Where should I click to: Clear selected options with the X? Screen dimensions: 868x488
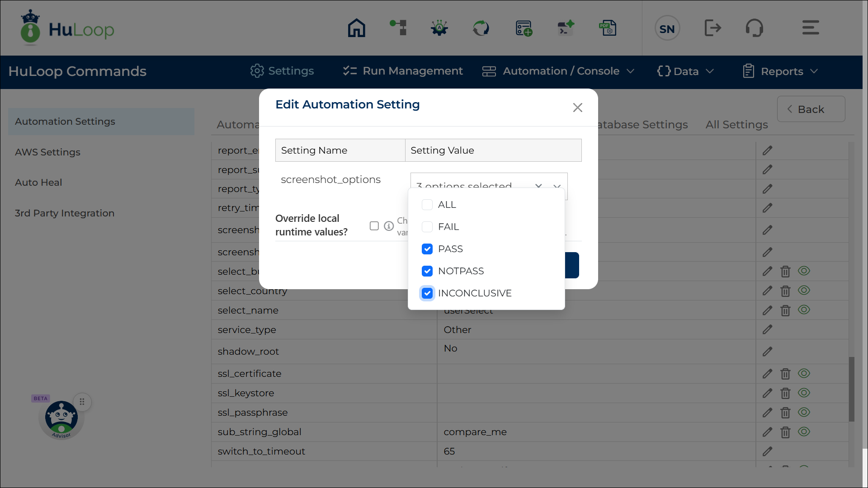[x=538, y=186]
